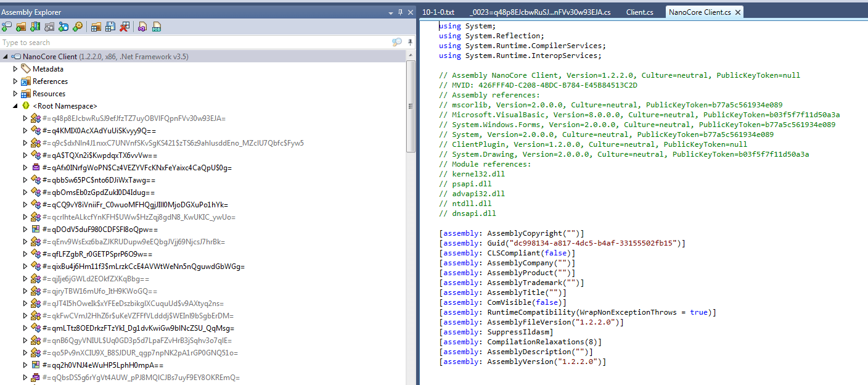Close the Assembly Explorer panel
This screenshot has height=385, width=868.
pos(411,12)
